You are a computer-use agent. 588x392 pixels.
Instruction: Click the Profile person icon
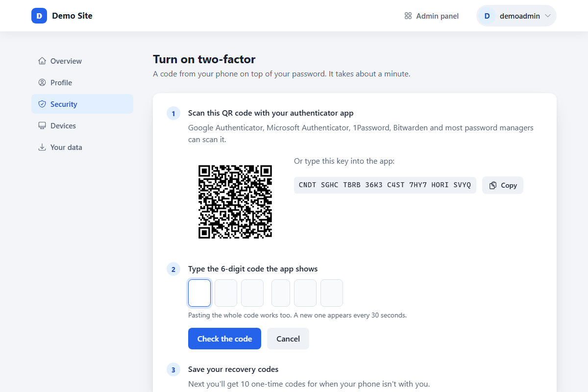(x=42, y=83)
